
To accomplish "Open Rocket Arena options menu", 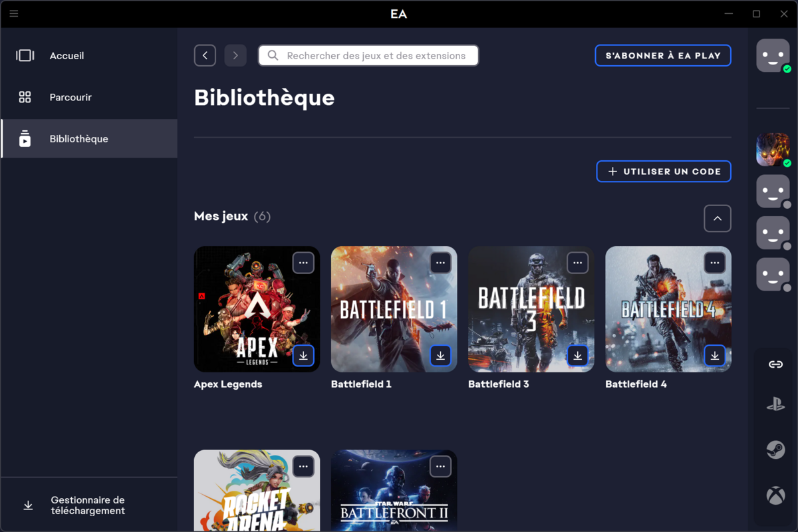I will point(303,466).
